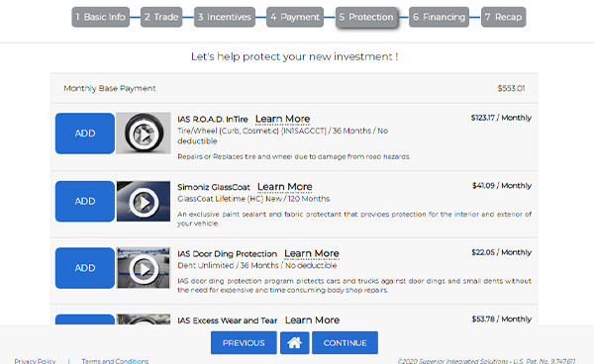Add Simoniz GlassCoat protection
Image resolution: width=594 pixels, height=364 pixels.
click(x=85, y=202)
